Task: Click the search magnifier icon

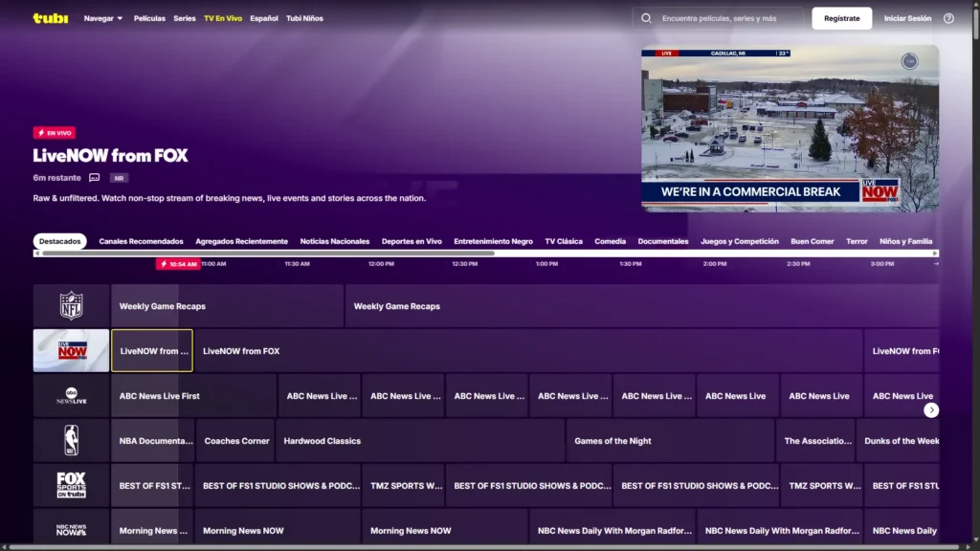Action: click(646, 18)
